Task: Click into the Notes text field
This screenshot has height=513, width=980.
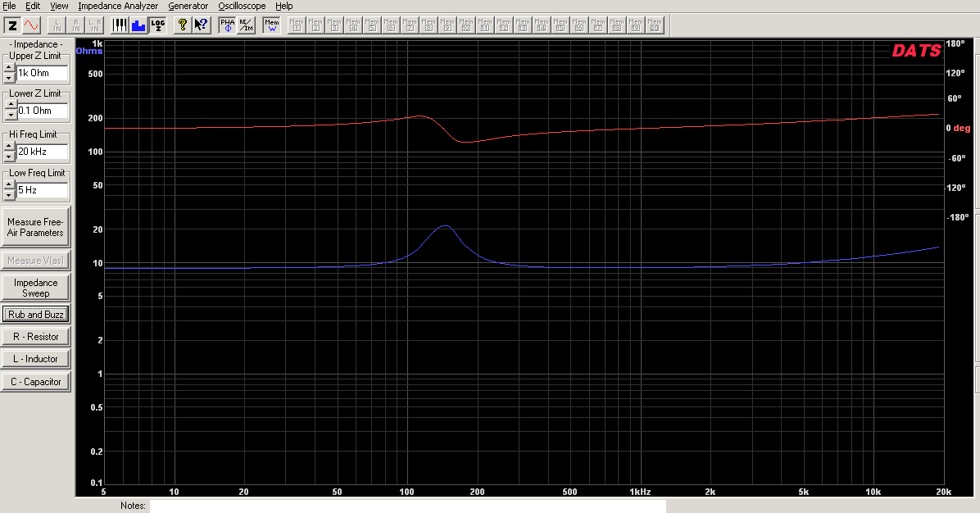Action: click(407, 506)
